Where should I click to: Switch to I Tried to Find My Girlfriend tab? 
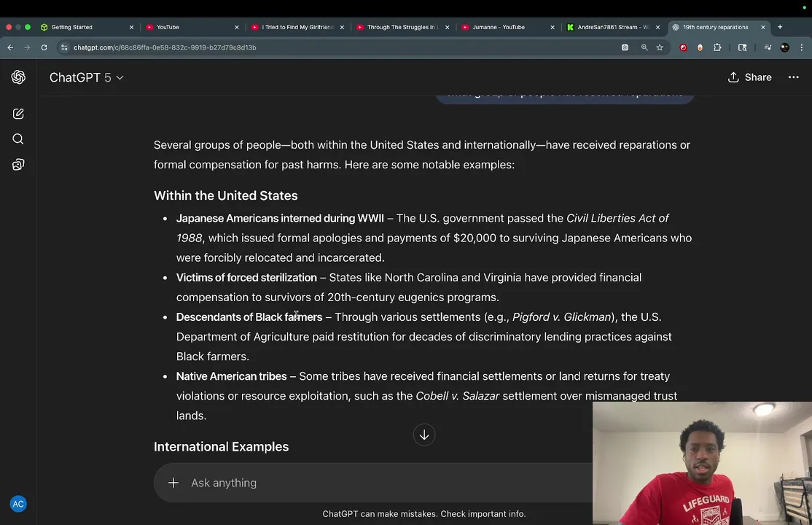297,27
